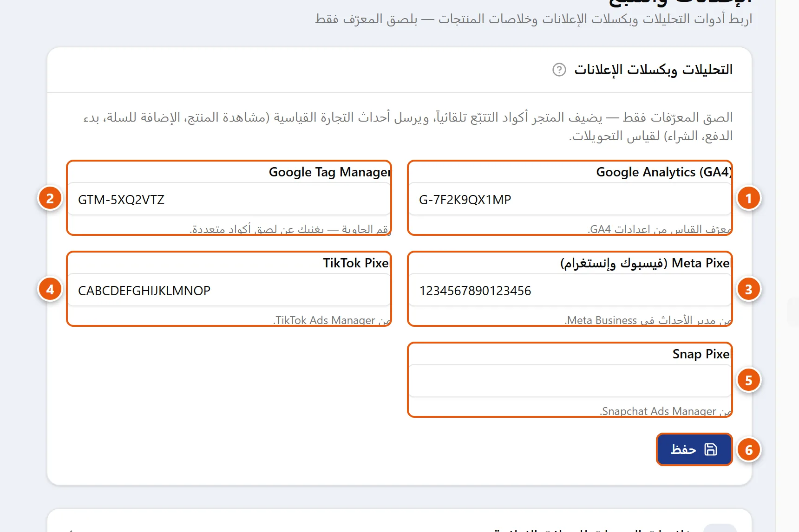Focus the Meta Pixel ID input
This screenshot has width=799, height=532.
point(570,290)
